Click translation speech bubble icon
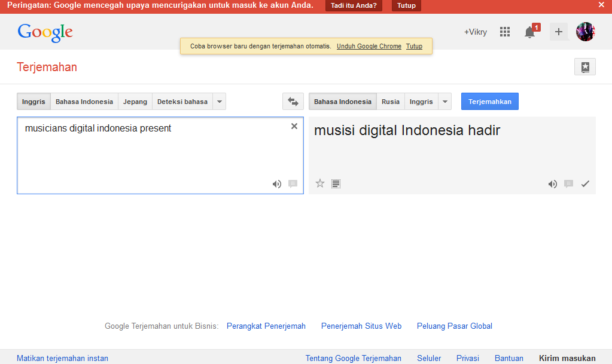Screen dimensions: 612x364 [569, 183]
